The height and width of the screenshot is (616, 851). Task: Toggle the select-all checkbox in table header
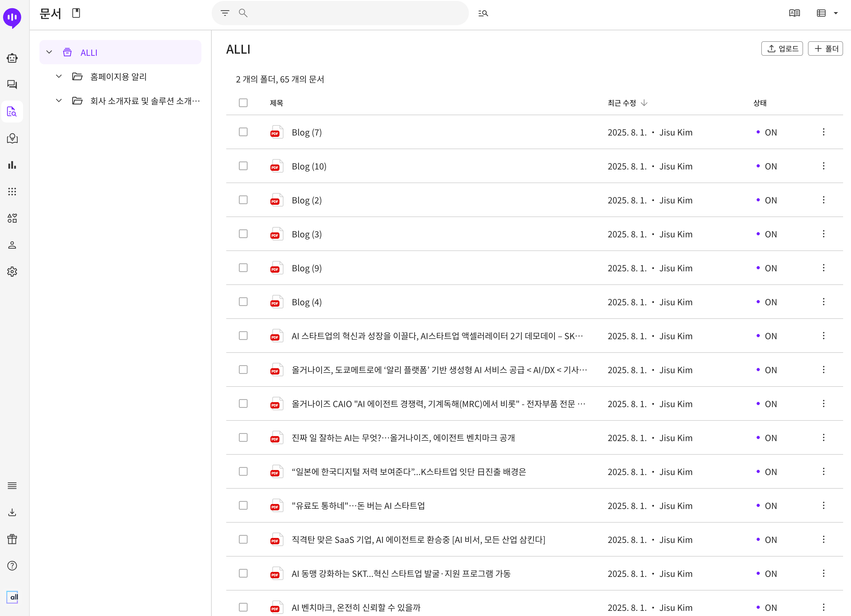tap(243, 103)
